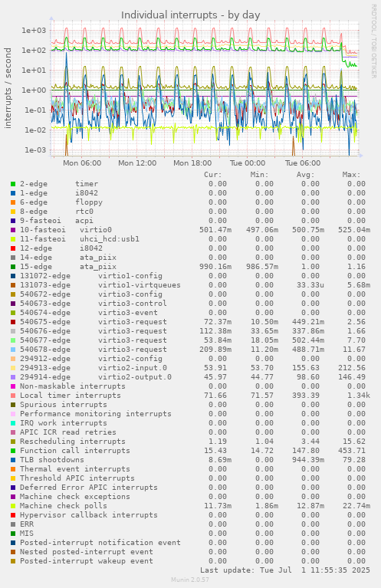The image size is (381, 588).
Task: Click the green 2-edge timer color swatch
Action: coord(13,184)
